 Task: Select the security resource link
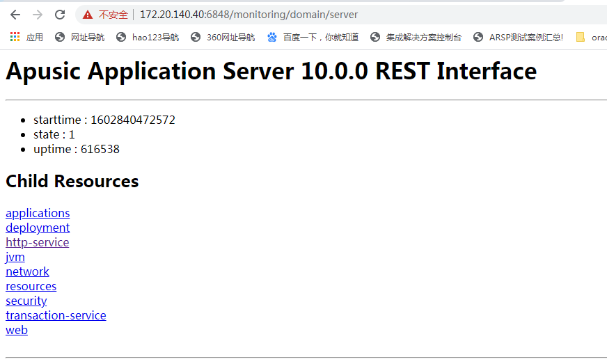pos(26,301)
